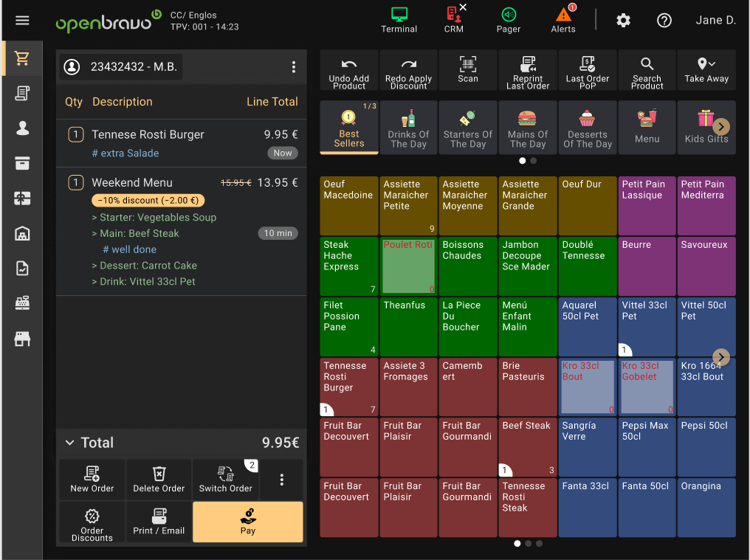Click the help question mark icon
The height and width of the screenshot is (560, 750).
tap(664, 21)
